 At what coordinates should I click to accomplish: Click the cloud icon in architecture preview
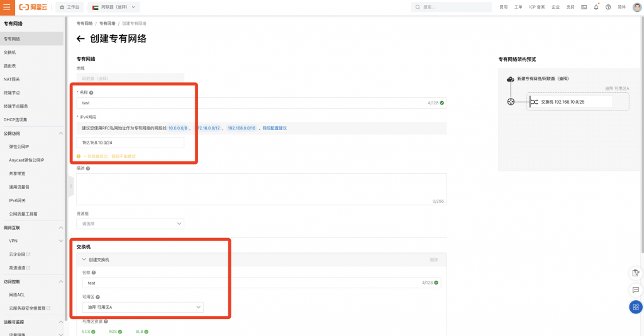click(x=510, y=79)
